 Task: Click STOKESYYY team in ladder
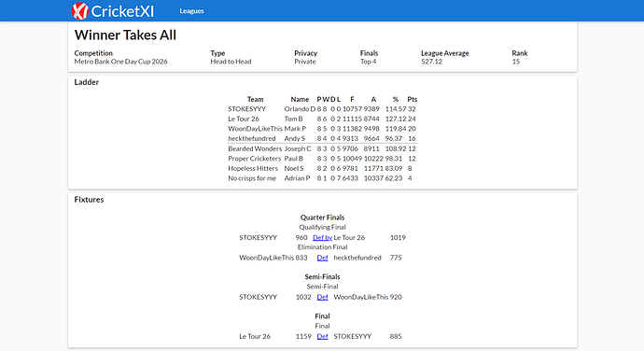coord(246,109)
